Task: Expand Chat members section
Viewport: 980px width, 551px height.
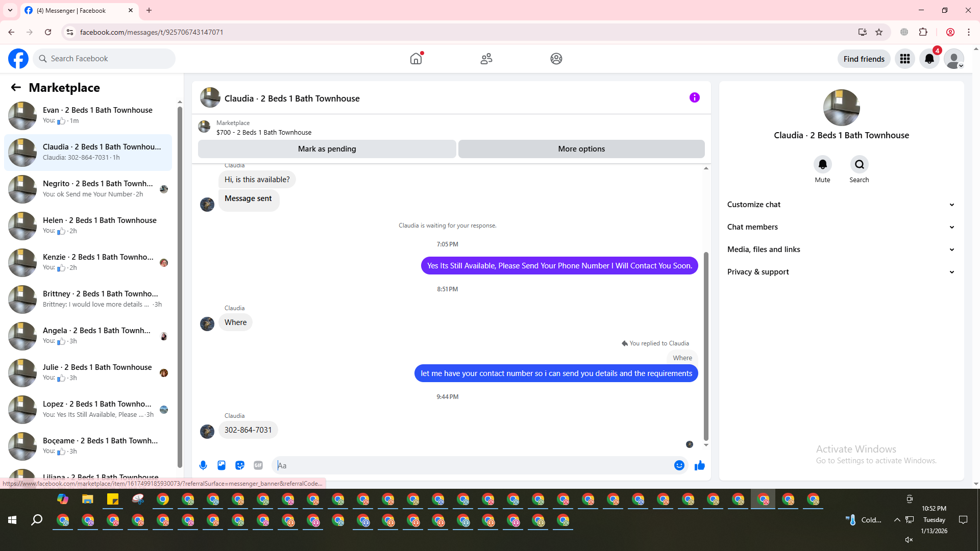Action: [x=841, y=227]
